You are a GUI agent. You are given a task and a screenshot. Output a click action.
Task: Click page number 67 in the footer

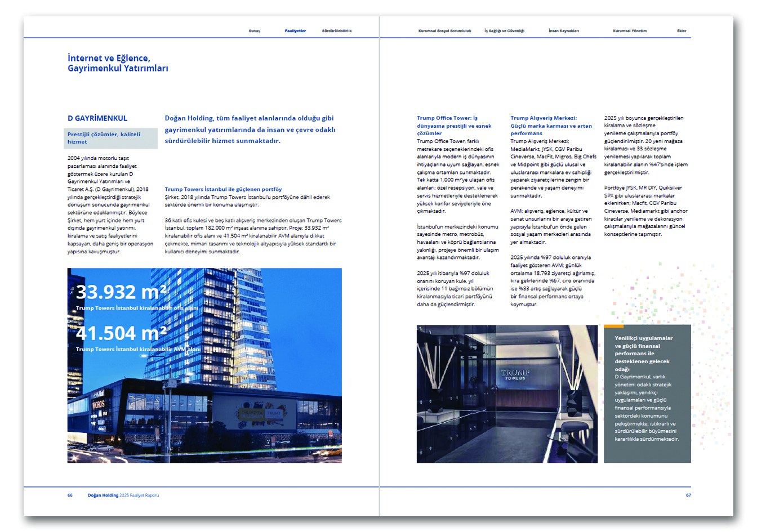point(688,495)
